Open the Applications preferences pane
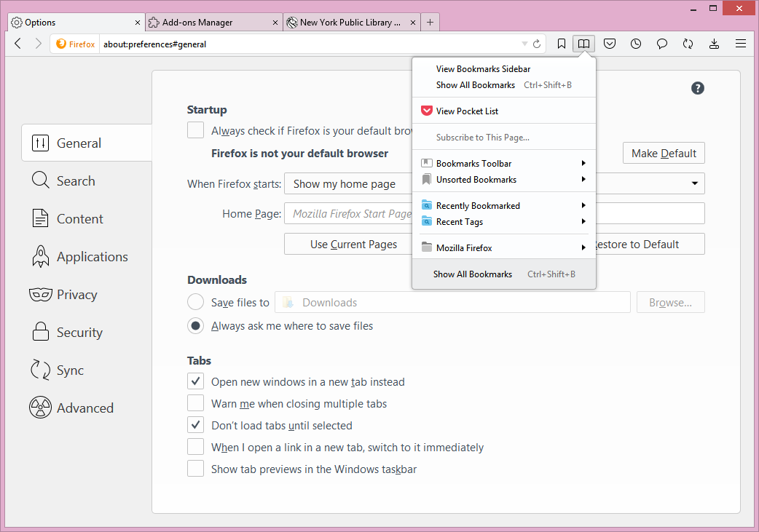759x532 pixels. (87, 256)
